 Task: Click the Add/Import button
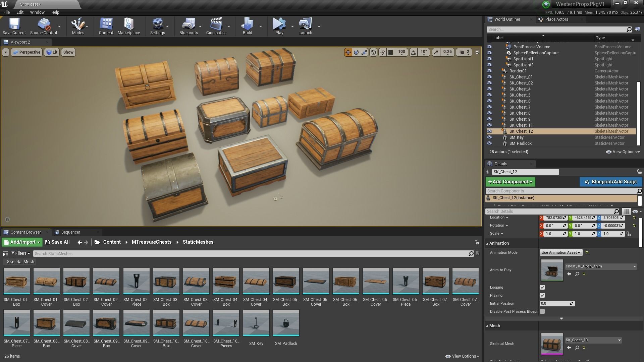pos(22,242)
